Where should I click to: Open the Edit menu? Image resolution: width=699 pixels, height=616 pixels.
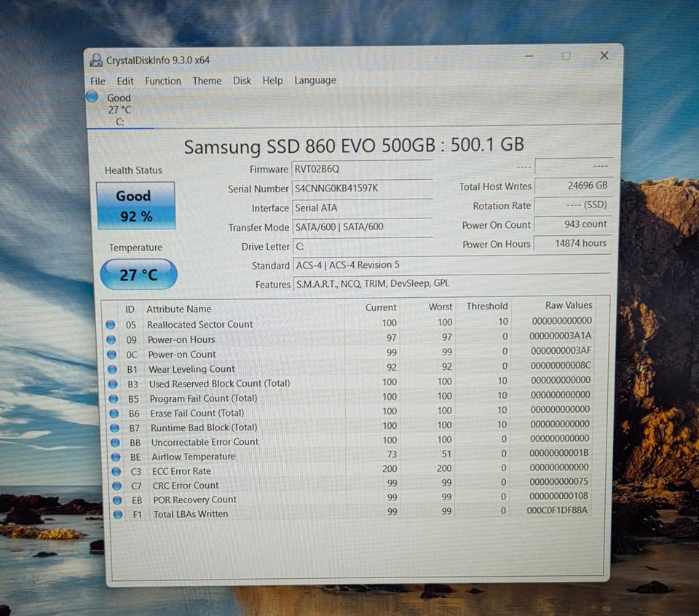125,81
